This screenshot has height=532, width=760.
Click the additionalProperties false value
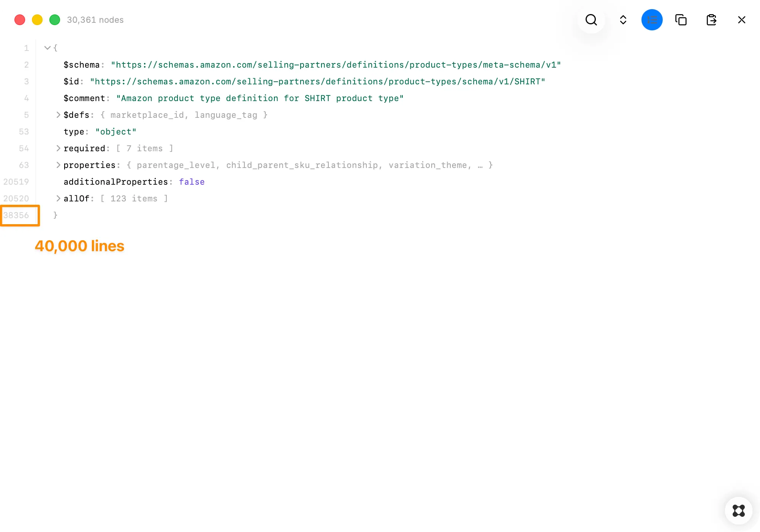(x=192, y=182)
